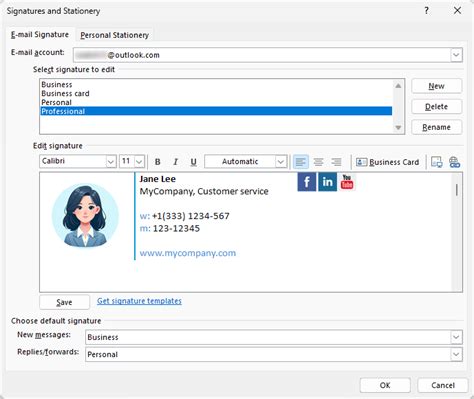Switch to Personal Stationery tab
This screenshot has width=474, height=399.
114,35
